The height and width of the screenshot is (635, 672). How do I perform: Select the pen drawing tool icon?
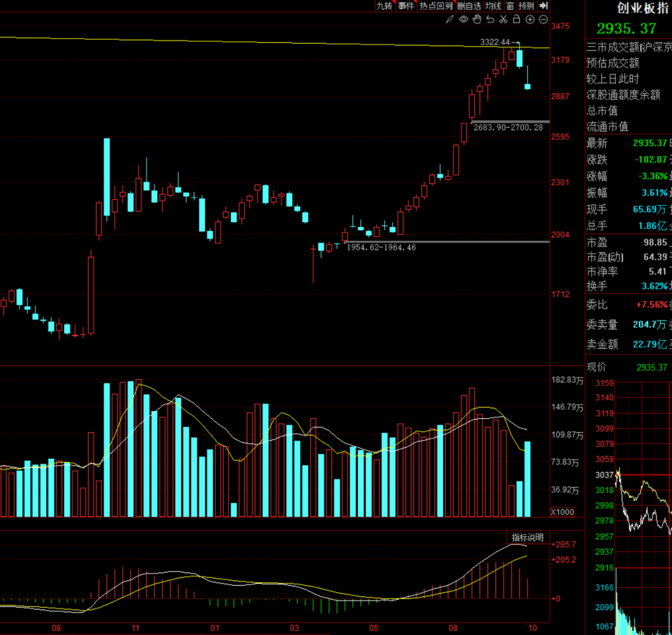pyautogui.click(x=450, y=19)
